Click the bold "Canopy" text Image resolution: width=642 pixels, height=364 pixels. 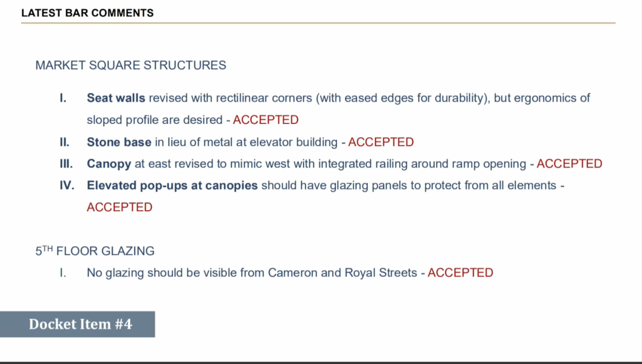(109, 164)
